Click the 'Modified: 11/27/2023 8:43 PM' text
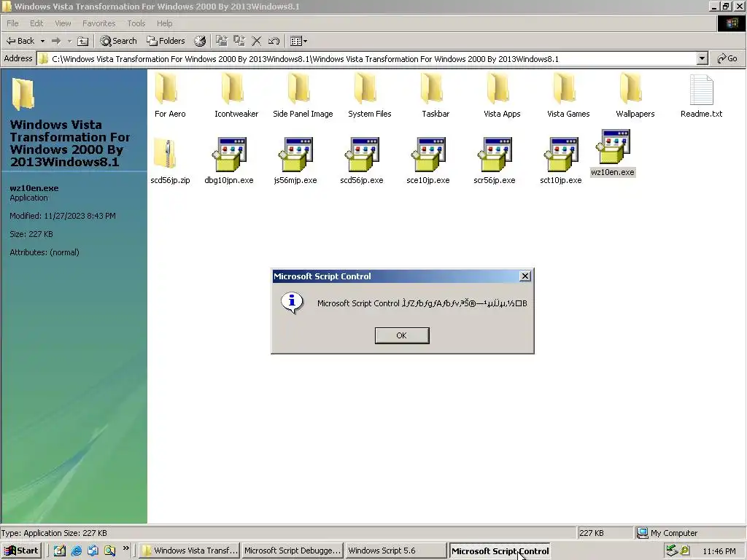This screenshot has height=560, width=747. coord(63,216)
